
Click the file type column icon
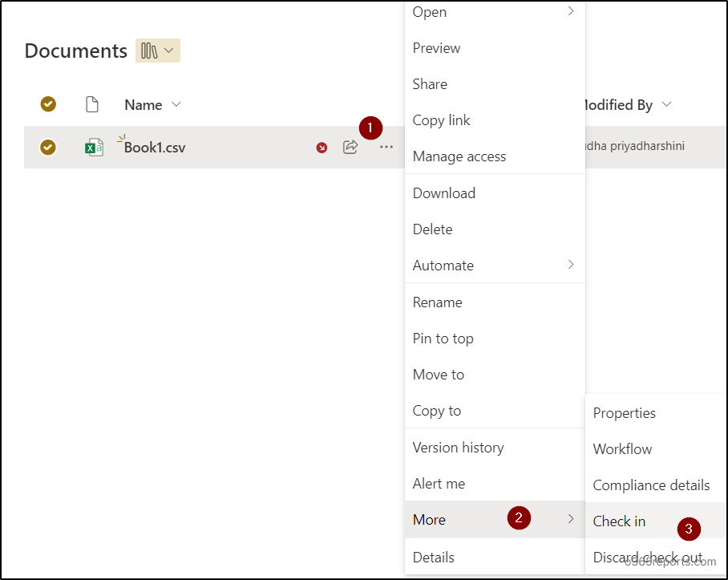(x=92, y=104)
